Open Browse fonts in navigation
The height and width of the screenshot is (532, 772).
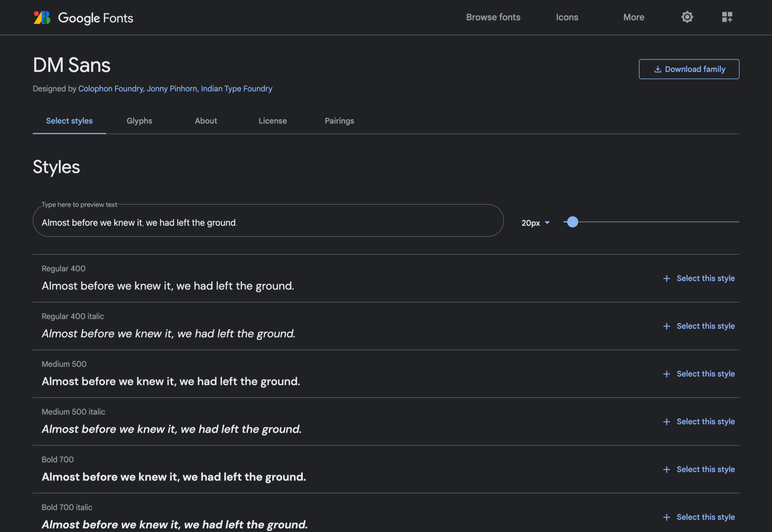[x=493, y=17]
